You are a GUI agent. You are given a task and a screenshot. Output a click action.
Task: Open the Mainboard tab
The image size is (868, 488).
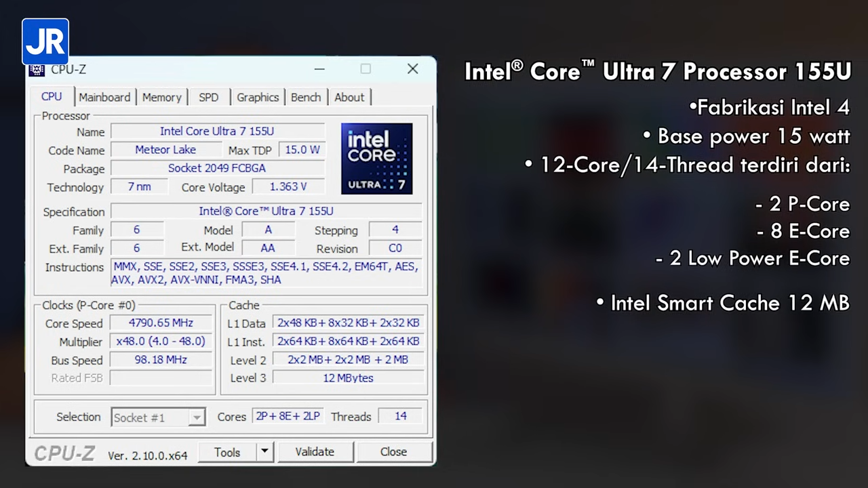[x=104, y=98]
